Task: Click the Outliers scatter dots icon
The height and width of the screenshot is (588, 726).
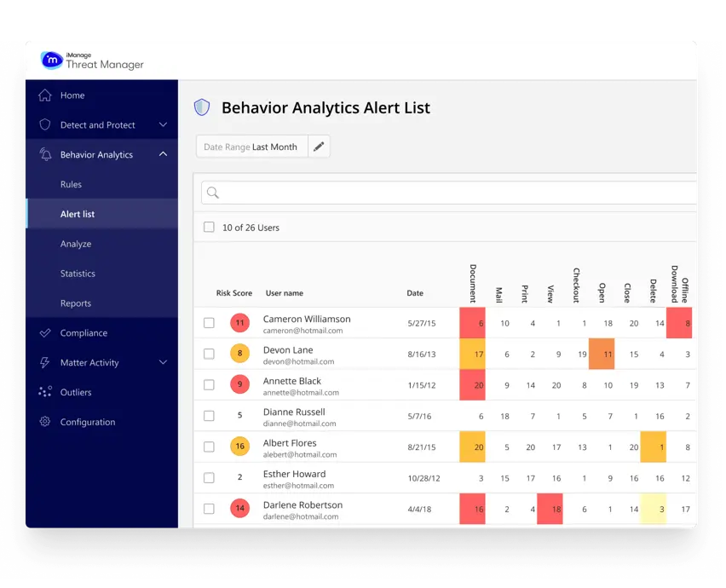Action: pos(45,392)
